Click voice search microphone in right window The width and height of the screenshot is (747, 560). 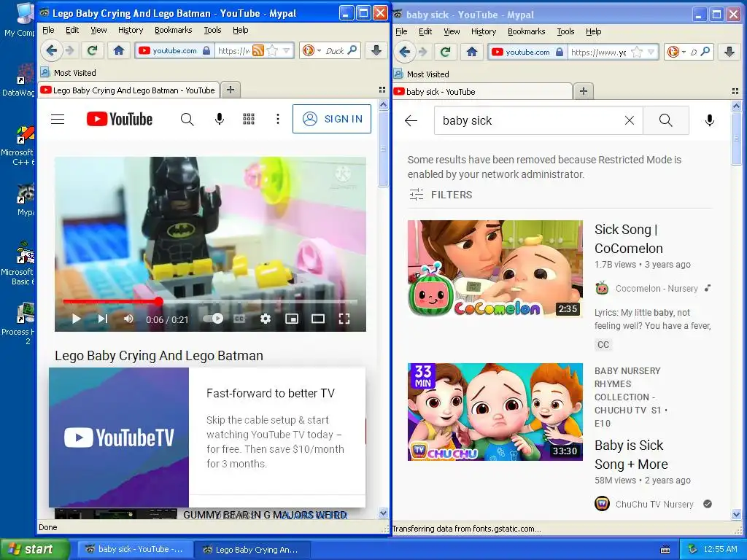(x=709, y=120)
